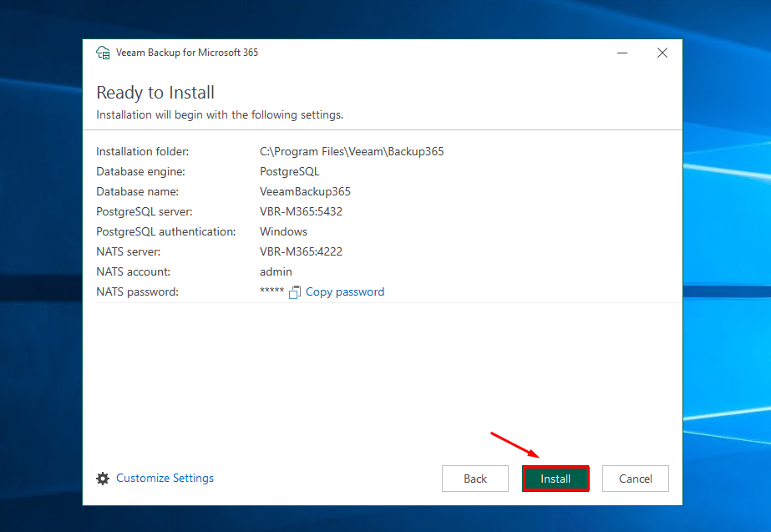Select the PostgreSQL database engine value
Image resolution: width=771 pixels, height=532 pixels.
pyautogui.click(x=290, y=171)
